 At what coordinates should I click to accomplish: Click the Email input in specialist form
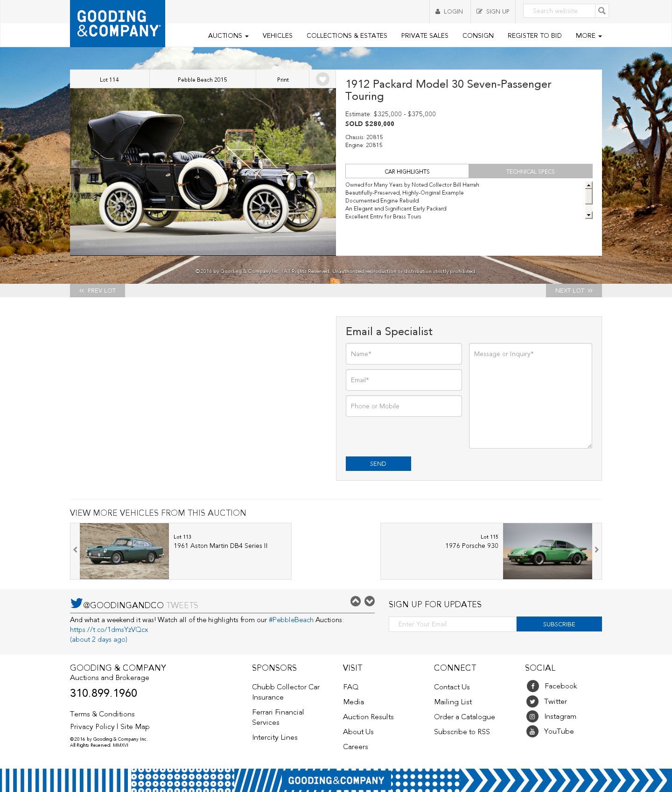coord(404,380)
